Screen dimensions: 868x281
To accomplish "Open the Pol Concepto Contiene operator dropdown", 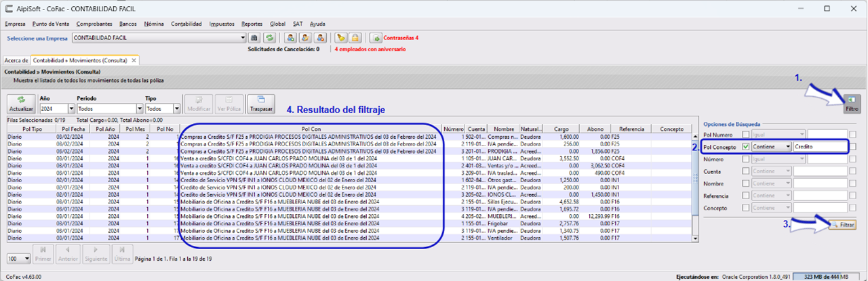I will (771, 146).
